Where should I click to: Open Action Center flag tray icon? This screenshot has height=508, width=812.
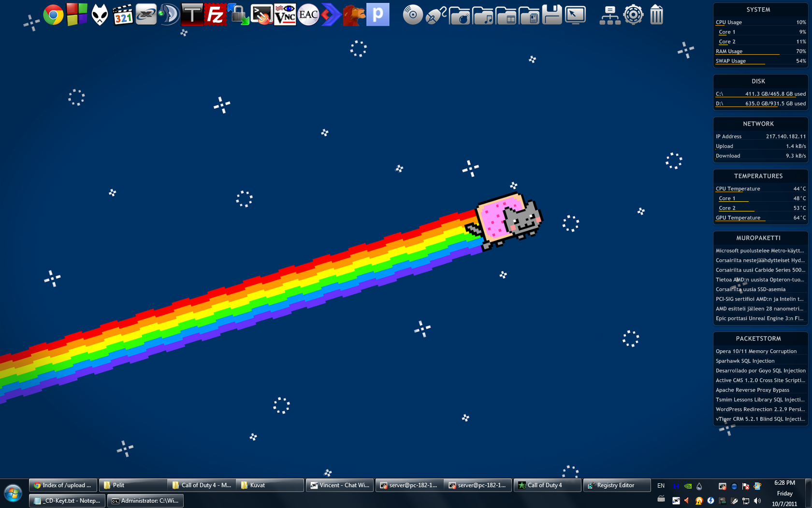pos(746,486)
